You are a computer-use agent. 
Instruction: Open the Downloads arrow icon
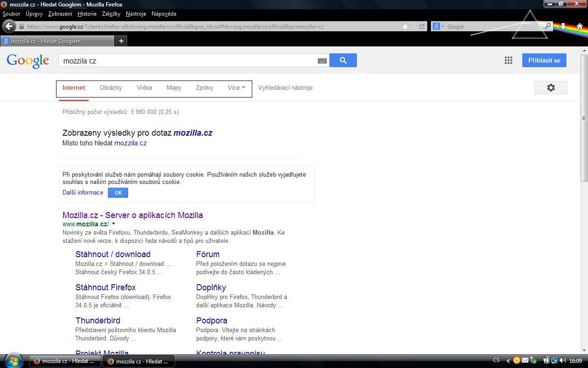[x=563, y=26]
